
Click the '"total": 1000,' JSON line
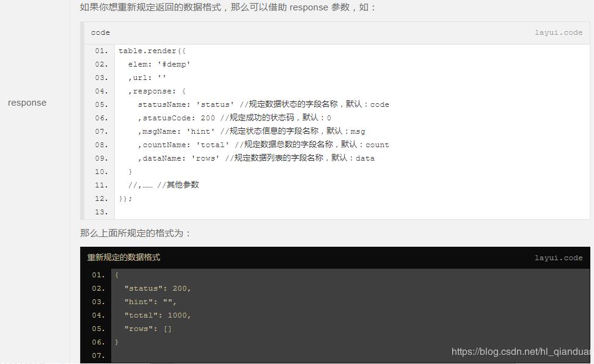pos(158,316)
